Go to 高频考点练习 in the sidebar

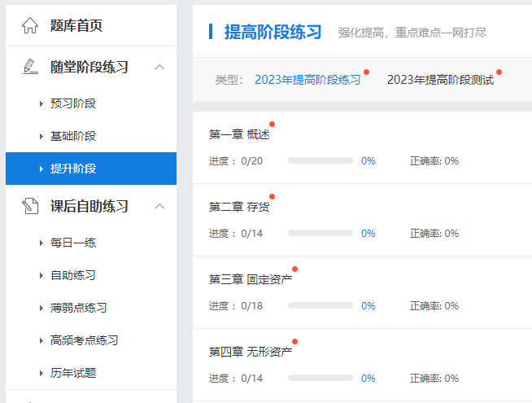click(x=85, y=340)
